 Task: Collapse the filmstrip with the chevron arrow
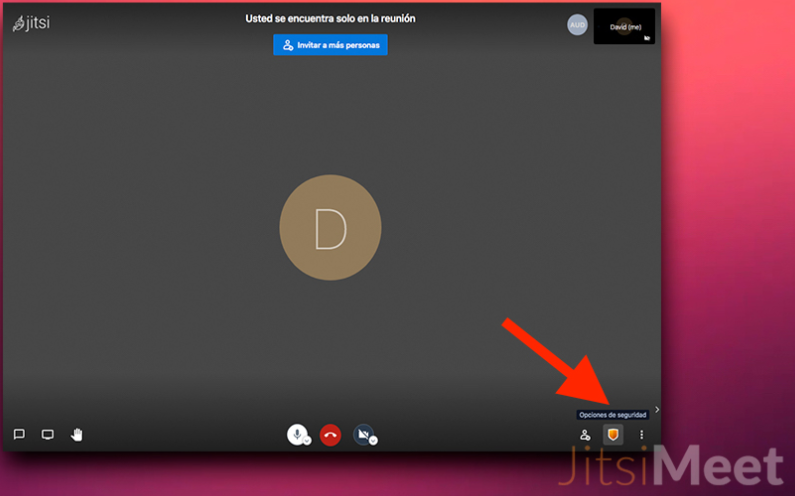(656, 409)
